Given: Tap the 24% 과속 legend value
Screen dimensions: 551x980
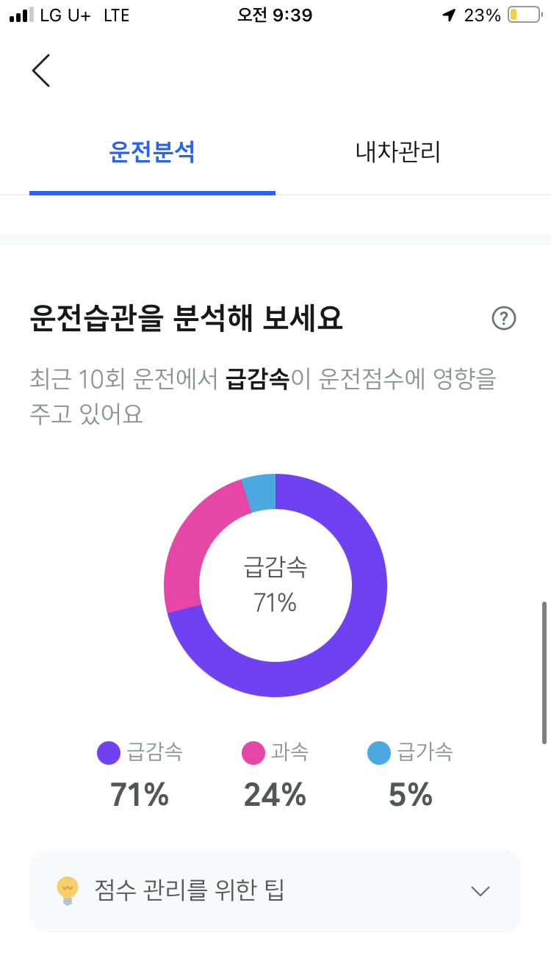Looking at the screenshot, I should click(275, 795).
